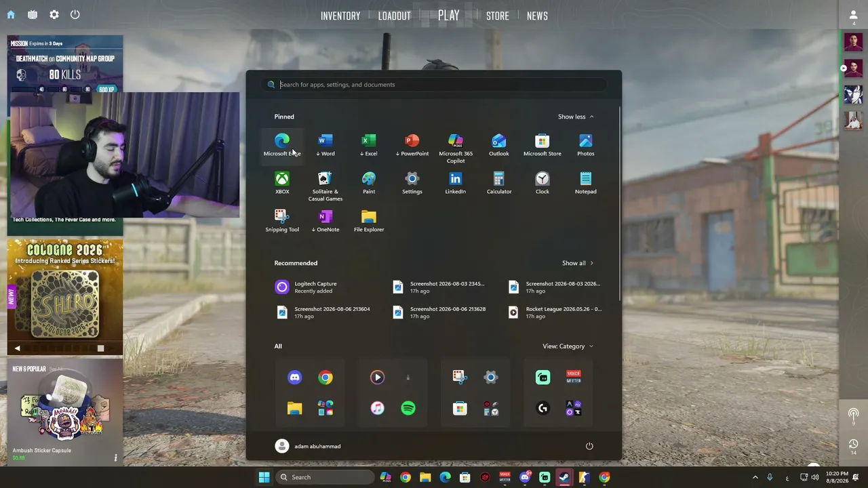Viewport: 868px width, 488px height.
Task: Click the Start menu power button
Action: tap(589, 446)
